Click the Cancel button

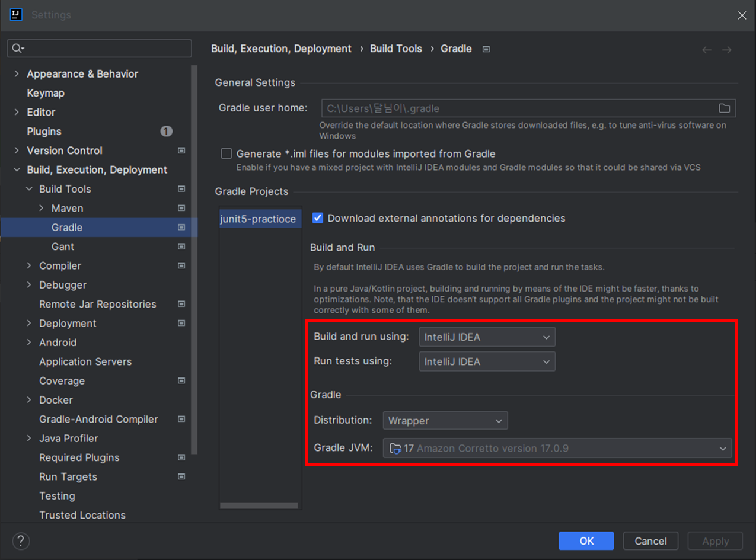[x=650, y=541]
